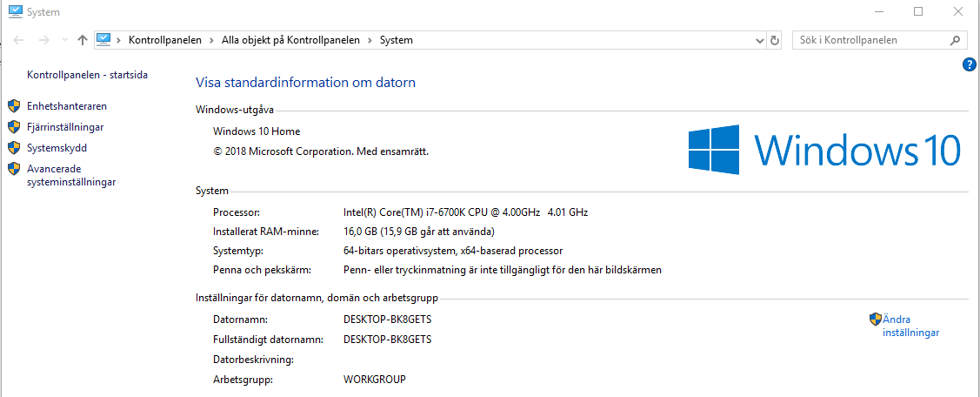Open Fjärrinställningar link
Image resolution: width=980 pixels, height=397 pixels.
click(x=65, y=127)
